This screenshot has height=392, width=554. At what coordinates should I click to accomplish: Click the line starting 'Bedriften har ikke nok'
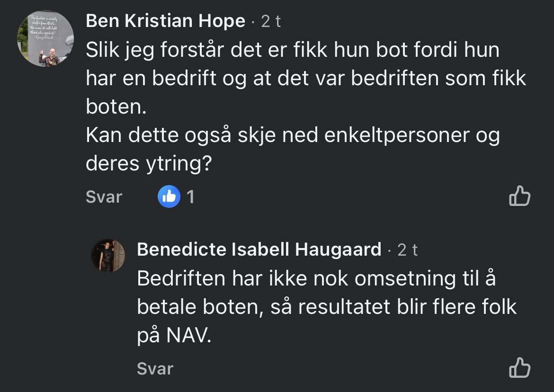tap(316, 279)
